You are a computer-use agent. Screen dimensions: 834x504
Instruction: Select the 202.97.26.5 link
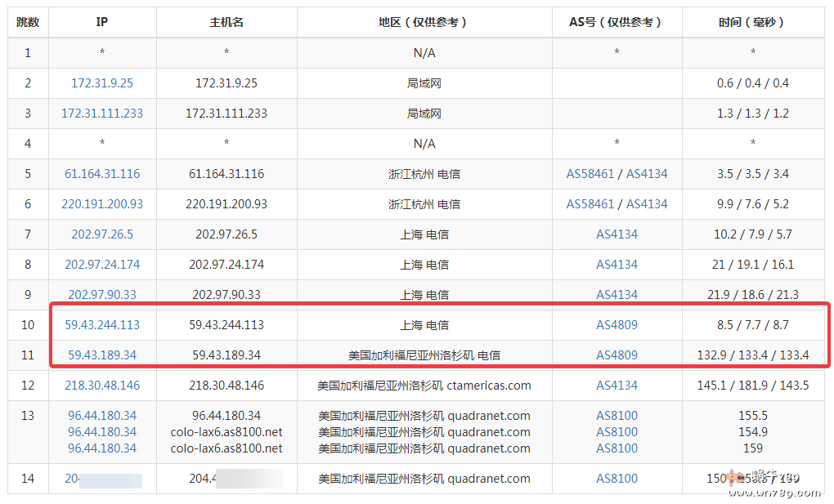pos(101,234)
